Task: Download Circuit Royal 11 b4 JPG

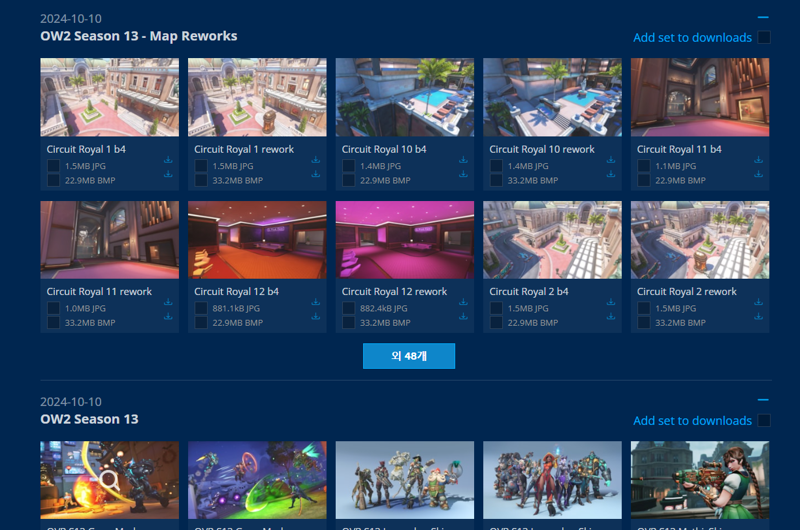Action: [759, 160]
